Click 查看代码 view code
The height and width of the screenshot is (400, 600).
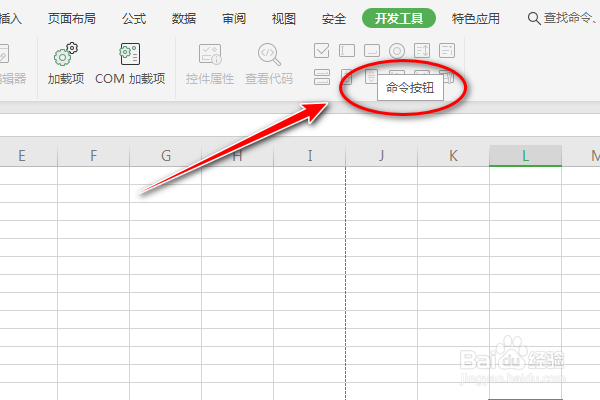pyautogui.click(x=269, y=64)
